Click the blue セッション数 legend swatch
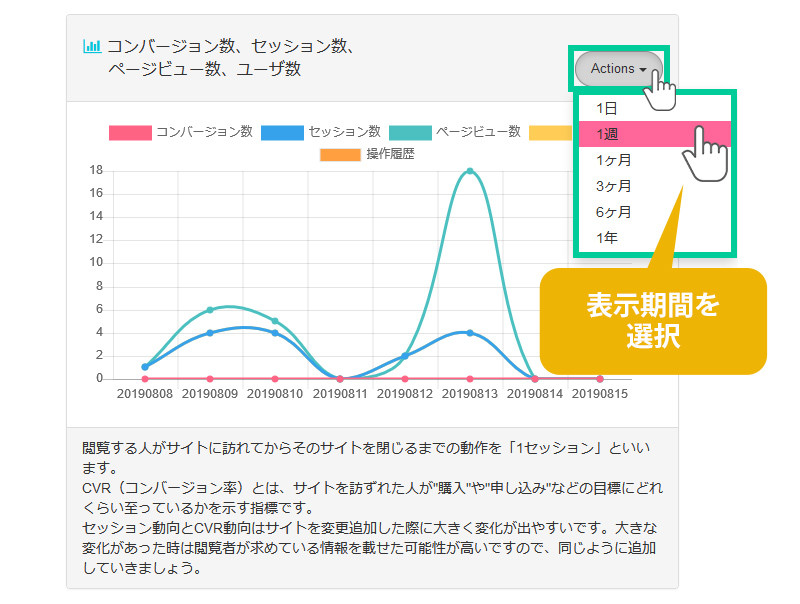This screenshot has height=604, width=800. point(282,132)
